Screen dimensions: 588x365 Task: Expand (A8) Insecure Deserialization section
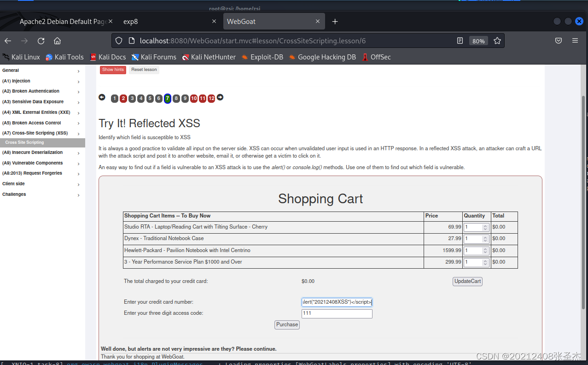(x=42, y=153)
